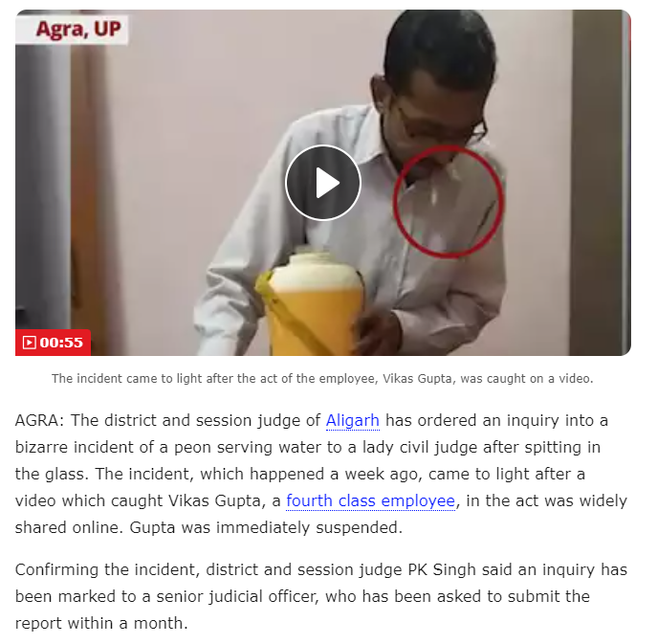Viewport: 657px width, 644px height.
Task: Play the video using the center play button
Action: click(x=322, y=183)
